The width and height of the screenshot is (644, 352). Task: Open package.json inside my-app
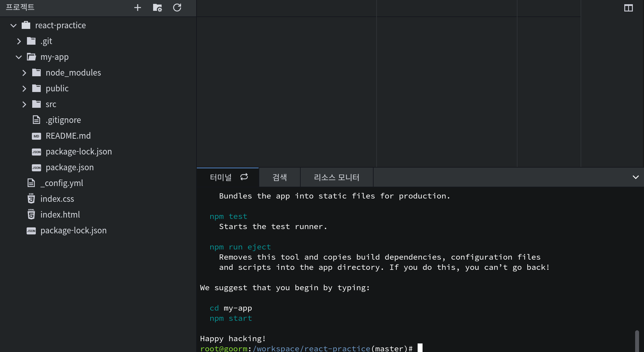70,167
